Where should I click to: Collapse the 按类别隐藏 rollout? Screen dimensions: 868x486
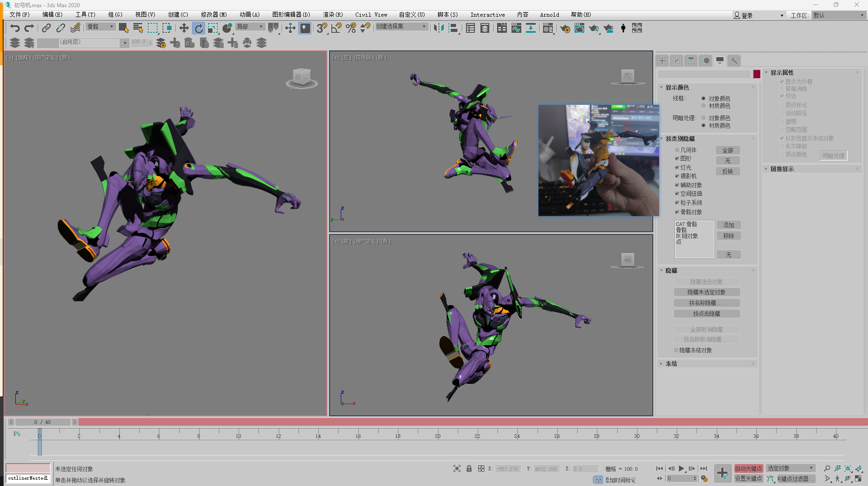(x=661, y=139)
